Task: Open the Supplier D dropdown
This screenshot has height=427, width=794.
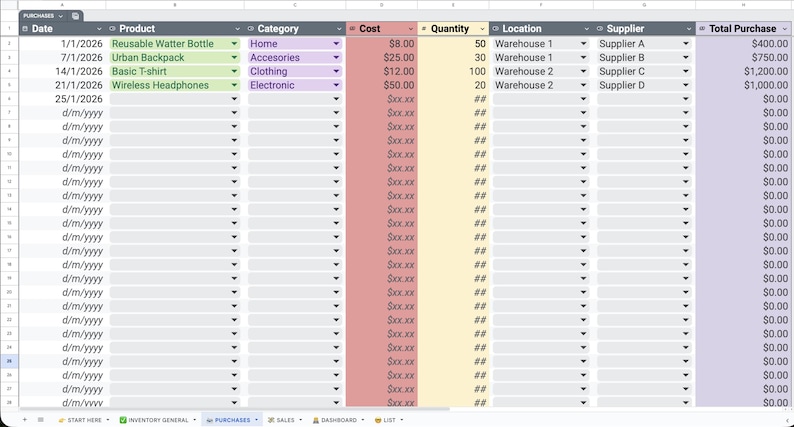Action: coord(686,85)
